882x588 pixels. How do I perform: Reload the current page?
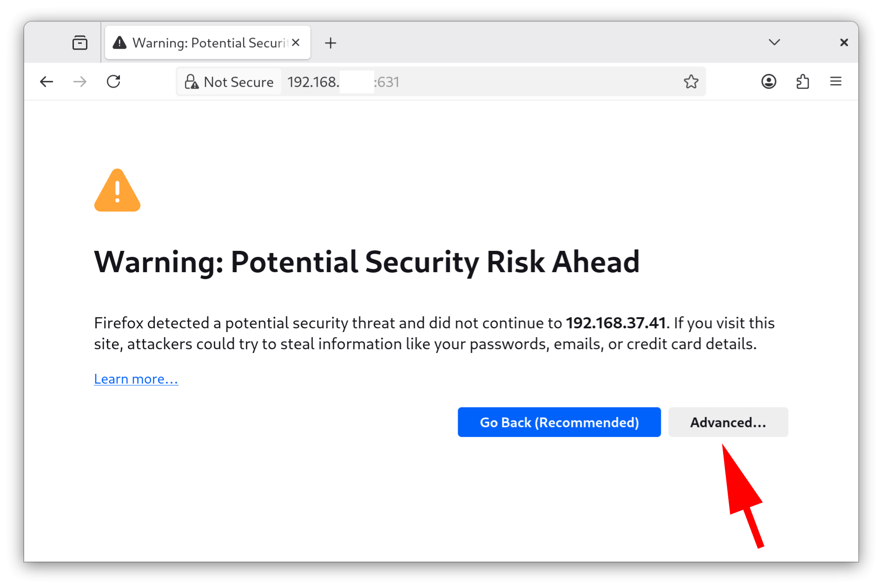coord(113,82)
